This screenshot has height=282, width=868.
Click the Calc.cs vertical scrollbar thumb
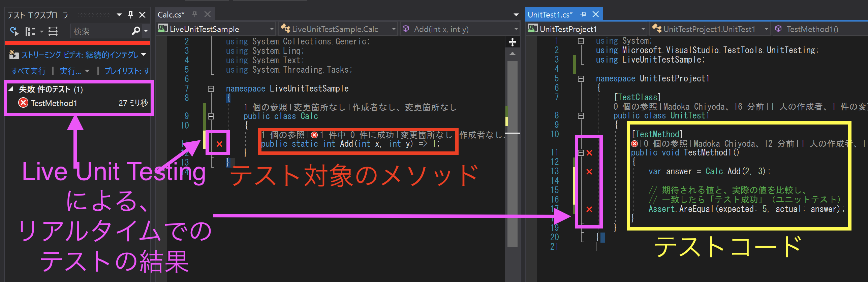512,154
